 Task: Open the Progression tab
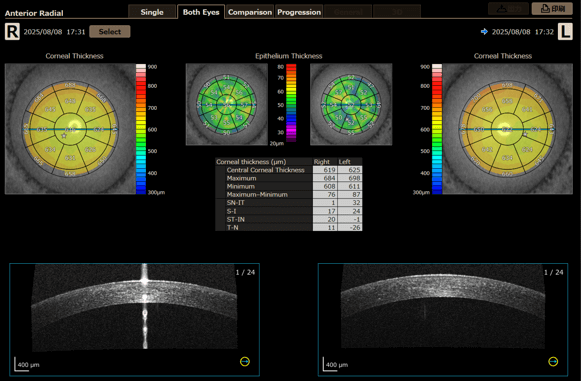pyautogui.click(x=299, y=12)
